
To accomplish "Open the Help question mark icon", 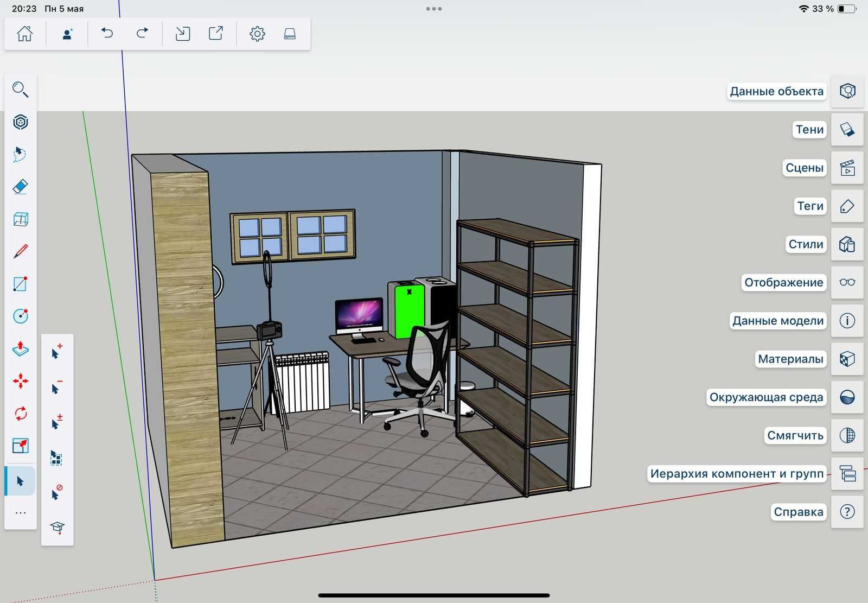I will (847, 512).
